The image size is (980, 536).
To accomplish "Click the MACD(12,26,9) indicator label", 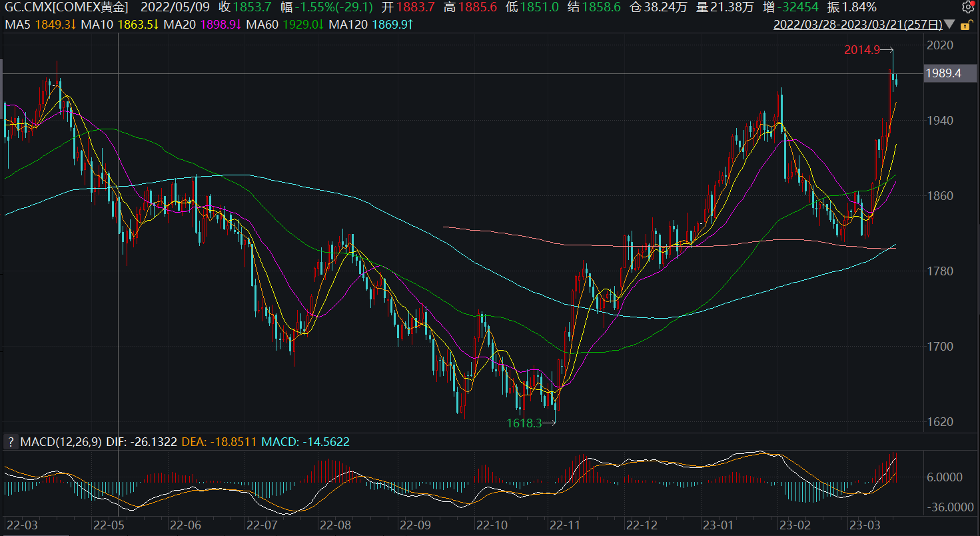I will click(61, 442).
